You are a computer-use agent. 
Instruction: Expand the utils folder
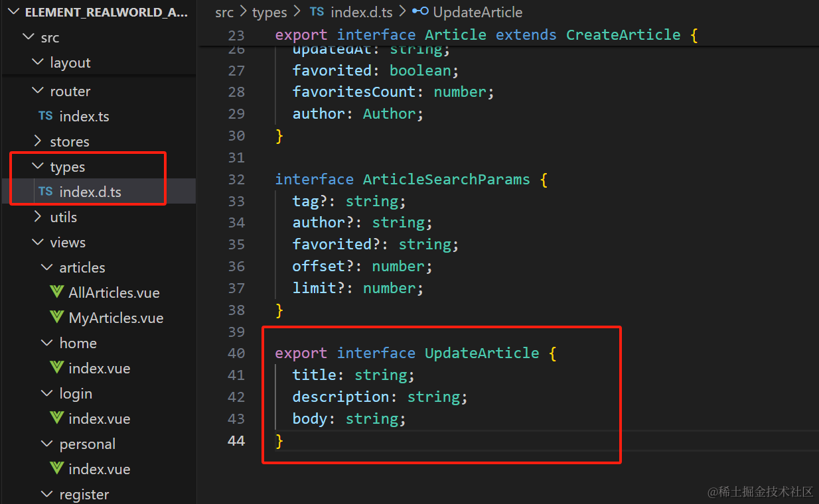pos(38,217)
